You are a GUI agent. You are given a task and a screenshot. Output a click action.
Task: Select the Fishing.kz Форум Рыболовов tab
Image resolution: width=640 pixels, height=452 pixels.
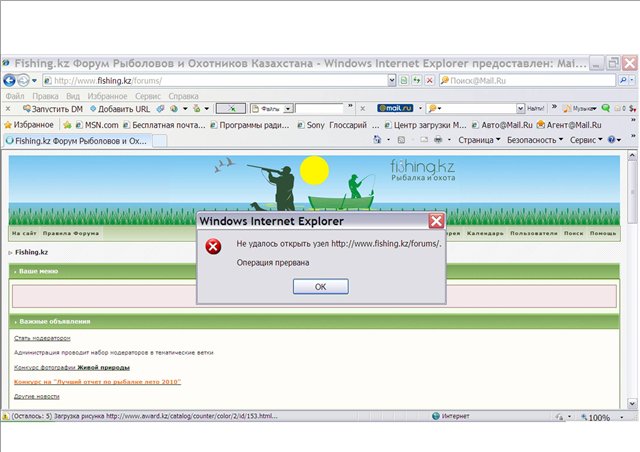77,141
